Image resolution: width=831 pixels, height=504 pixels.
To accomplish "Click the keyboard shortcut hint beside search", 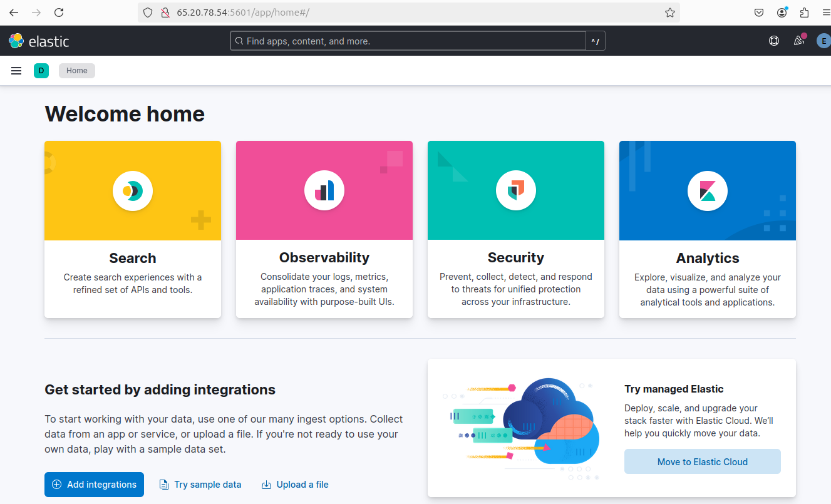I will (596, 41).
